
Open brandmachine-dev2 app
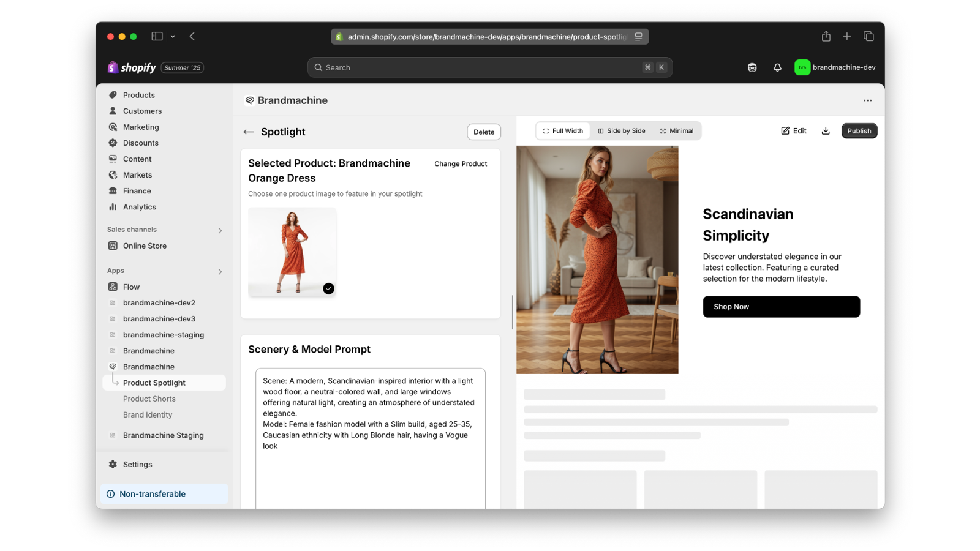pos(159,302)
